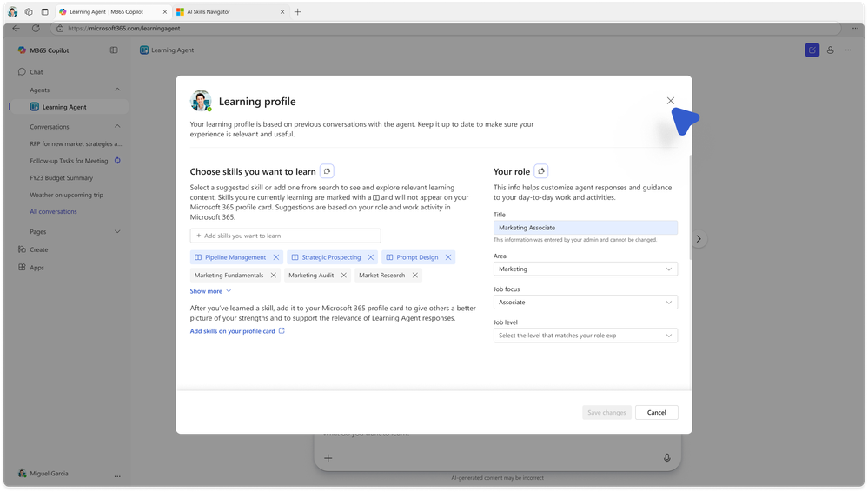Click the dialog vertical scrollbar
Screen dimensions: 868x492
[690, 208]
